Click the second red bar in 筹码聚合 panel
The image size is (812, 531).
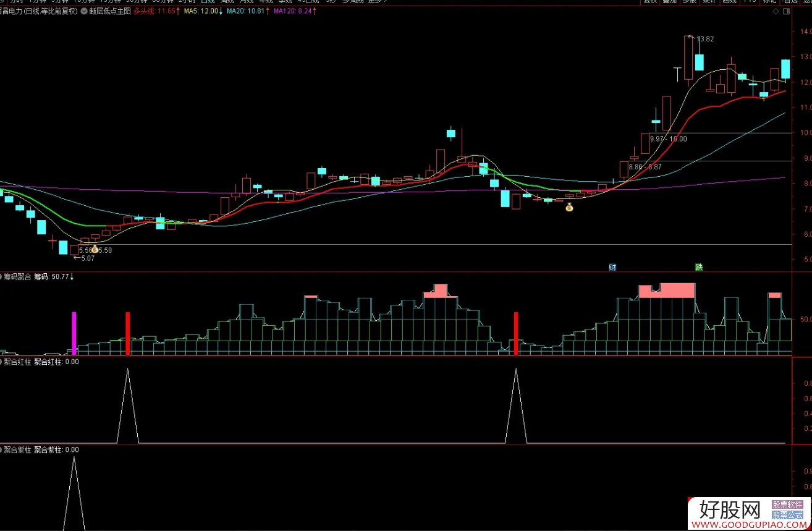pyautogui.click(x=516, y=333)
